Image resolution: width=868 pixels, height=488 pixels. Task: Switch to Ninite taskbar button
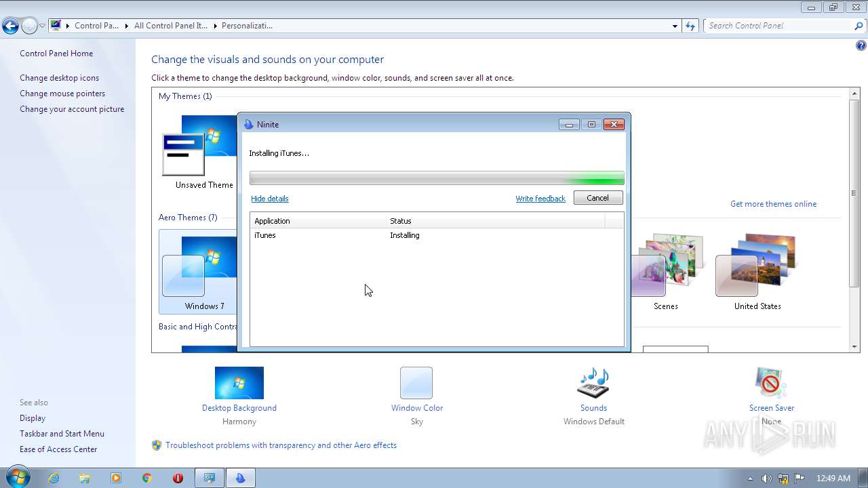(241, 478)
